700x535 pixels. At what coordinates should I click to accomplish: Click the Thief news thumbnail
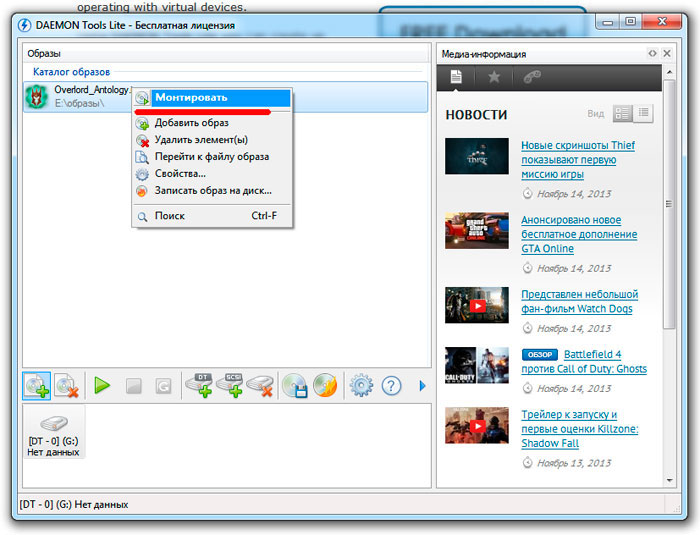(477, 156)
